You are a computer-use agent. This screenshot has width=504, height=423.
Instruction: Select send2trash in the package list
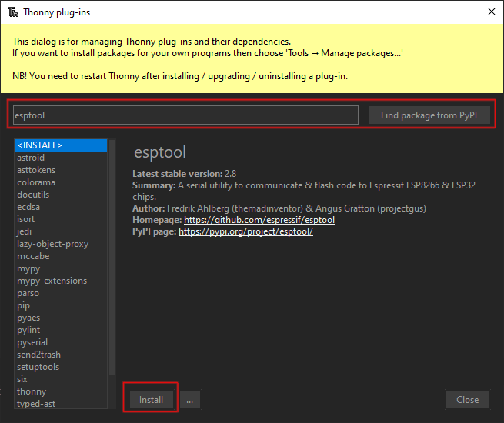pyautogui.click(x=61, y=355)
